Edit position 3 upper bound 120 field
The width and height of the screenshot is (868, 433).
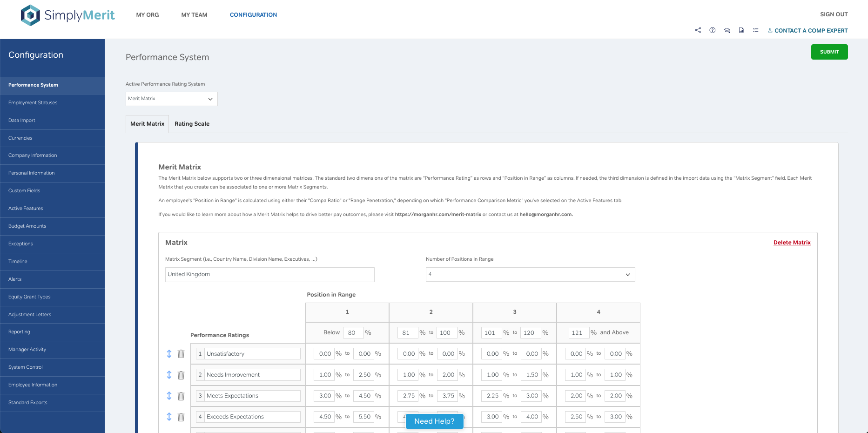pos(531,333)
